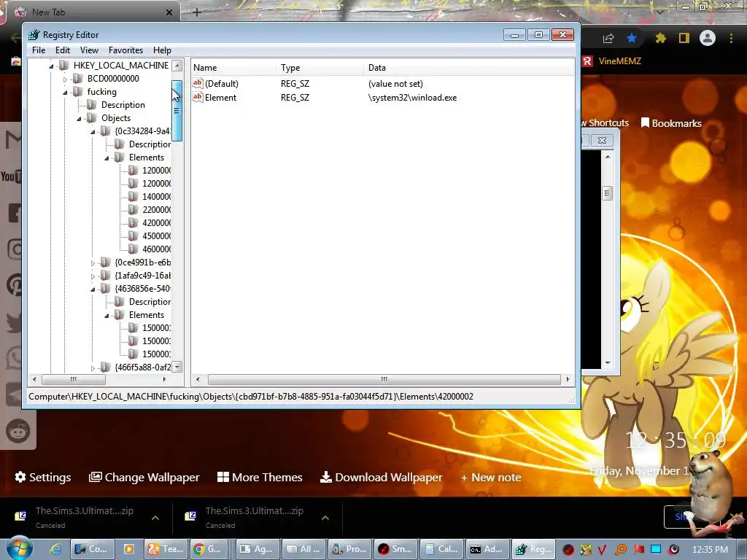Click Download Wallpaper link

[x=381, y=477]
